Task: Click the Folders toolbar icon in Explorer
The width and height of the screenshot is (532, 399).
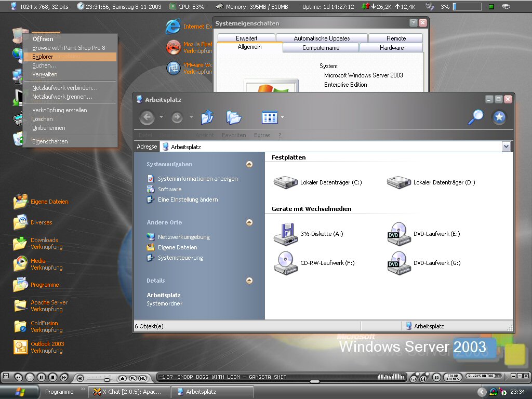Action: tap(234, 118)
